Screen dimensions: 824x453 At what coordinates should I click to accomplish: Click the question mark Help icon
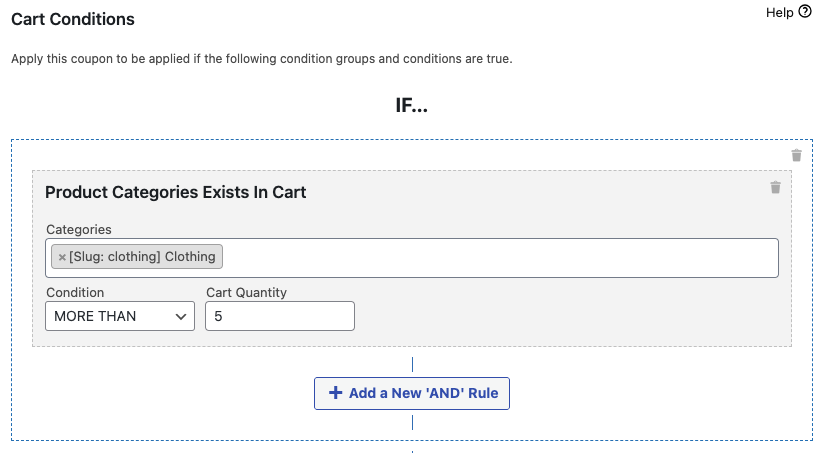pos(805,12)
